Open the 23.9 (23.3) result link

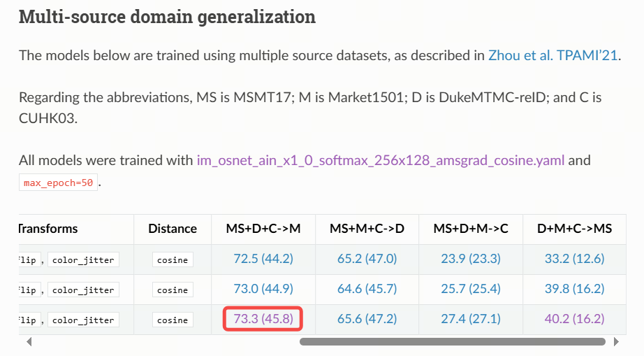471,259
